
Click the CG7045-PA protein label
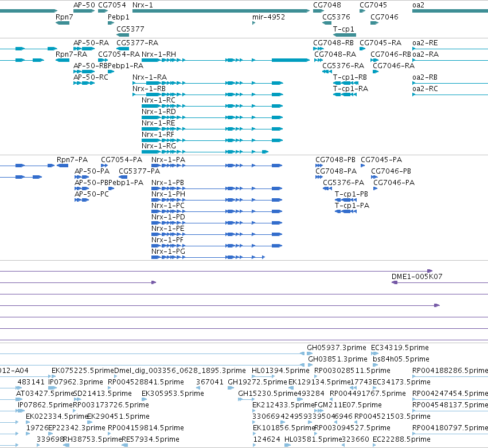tap(381, 159)
